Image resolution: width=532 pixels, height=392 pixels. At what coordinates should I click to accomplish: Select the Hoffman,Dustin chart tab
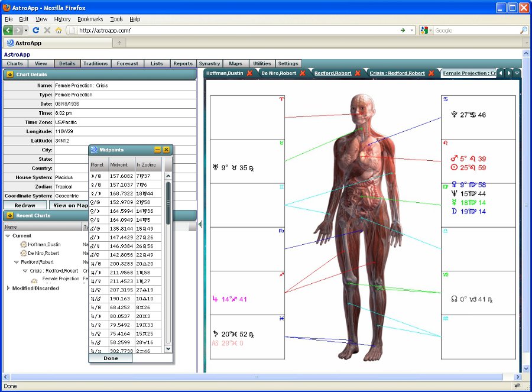[225, 73]
